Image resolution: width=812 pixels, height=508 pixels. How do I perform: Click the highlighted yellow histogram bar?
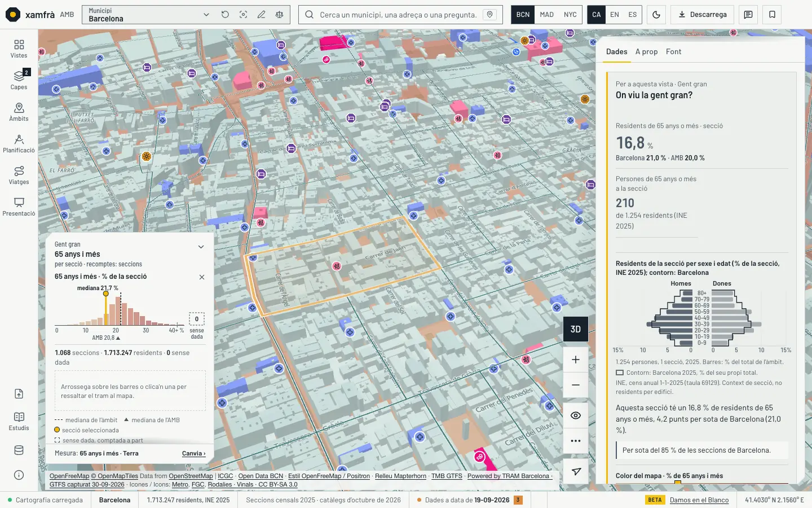pos(105,310)
